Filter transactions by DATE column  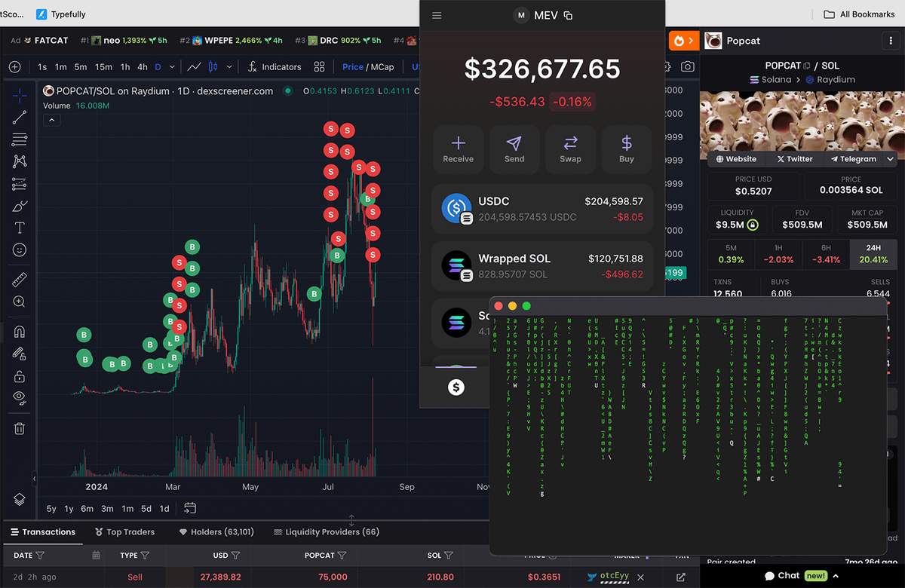click(x=40, y=556)
